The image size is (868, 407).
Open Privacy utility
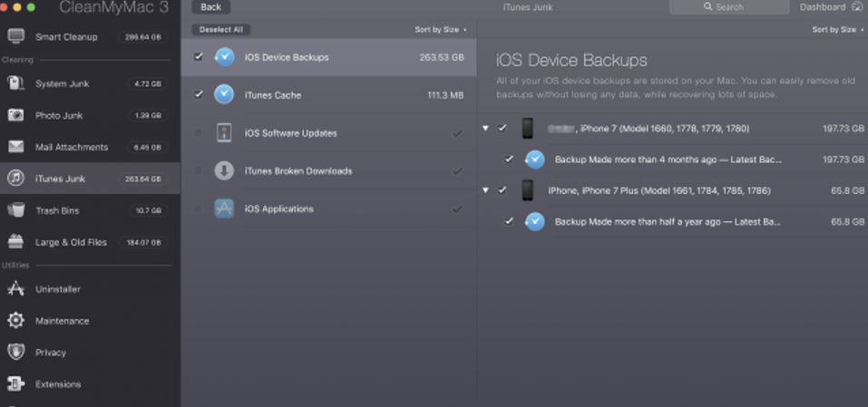pos(90,352)
